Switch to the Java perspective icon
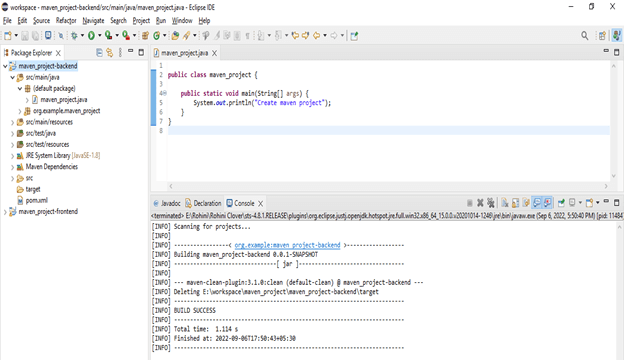624x360 pixels. tap(616, 35)
